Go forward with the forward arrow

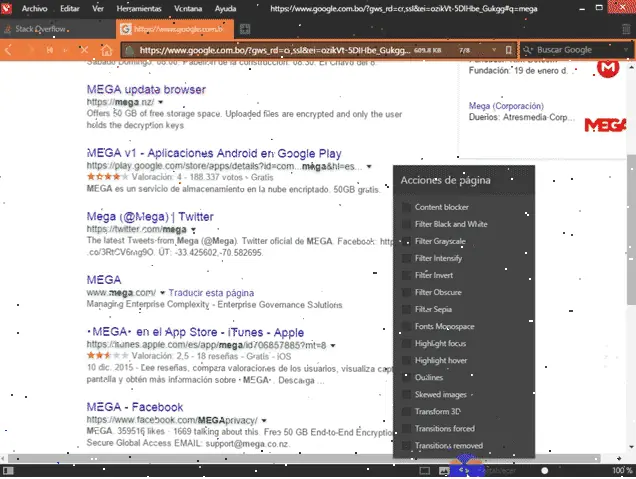coord(30,50)
